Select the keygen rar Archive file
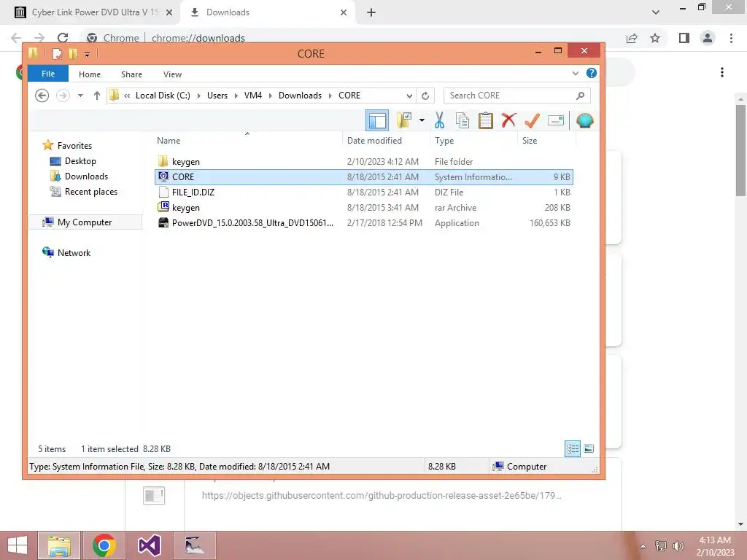The height and width of the screenshot is (560, 747). 364,208
